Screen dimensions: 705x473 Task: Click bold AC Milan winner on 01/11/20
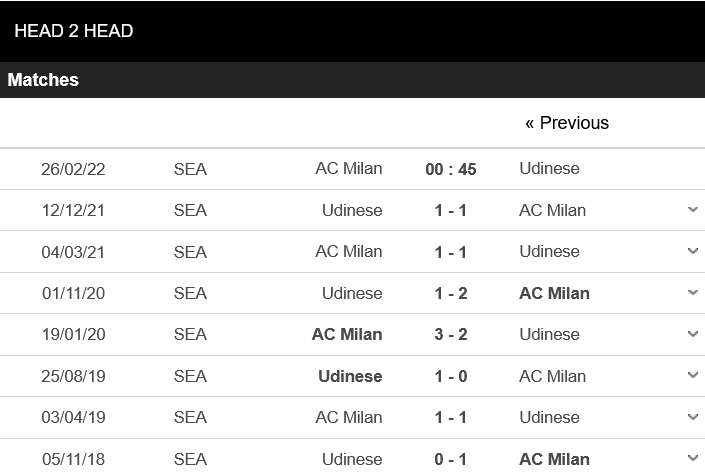coord(554,293)
